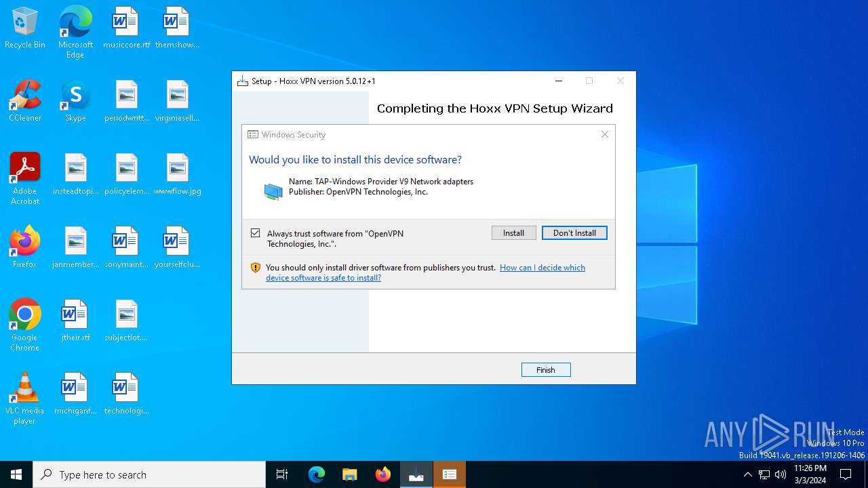This screenshot has width=868, height=488.
Task: Select the policyelem image file
Action: click(x=126, y=175)
